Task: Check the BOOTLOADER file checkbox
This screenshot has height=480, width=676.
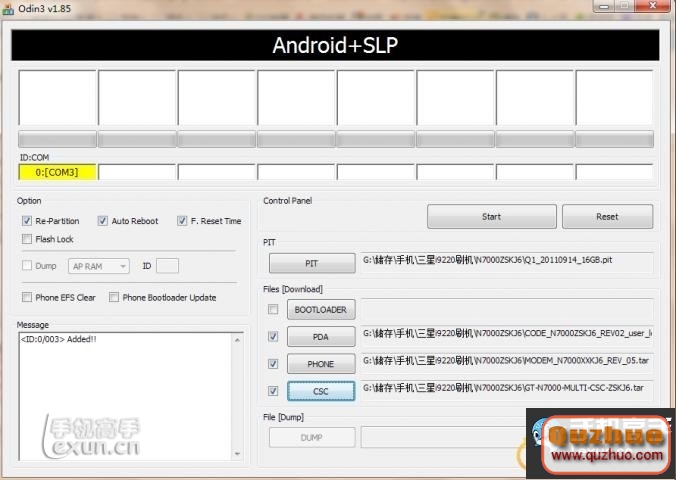Action: click(273, 309)
